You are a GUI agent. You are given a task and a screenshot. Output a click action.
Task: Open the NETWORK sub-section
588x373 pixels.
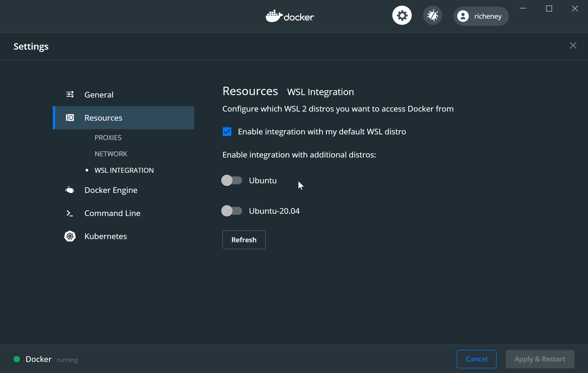(x=111, y=154)
